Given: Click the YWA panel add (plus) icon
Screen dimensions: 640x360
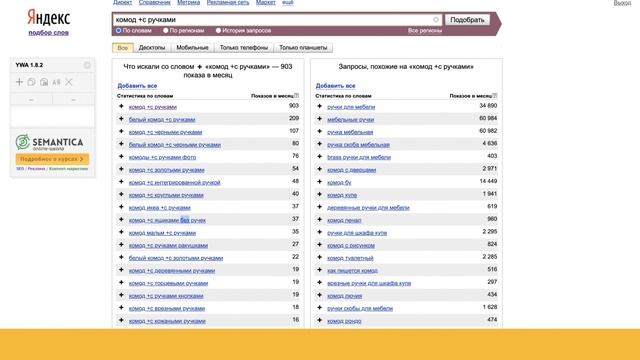Looking at the screenshot, I should click(x=19, y=82).
